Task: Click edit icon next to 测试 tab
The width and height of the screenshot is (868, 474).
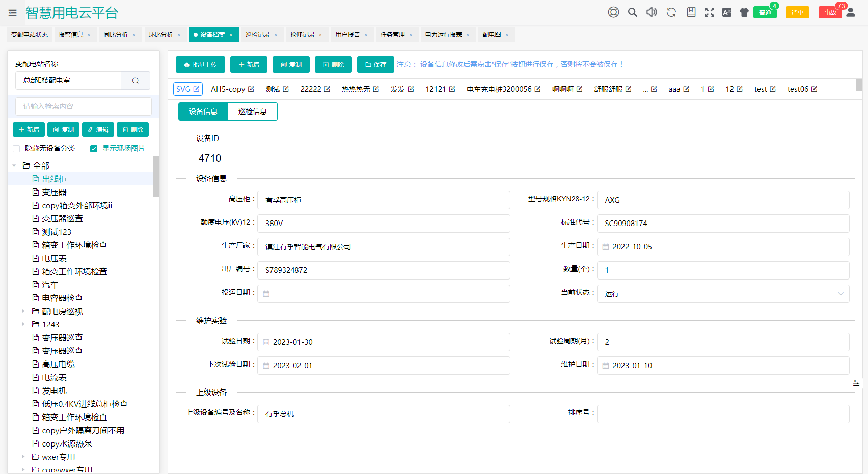Action: click(286, 89)
